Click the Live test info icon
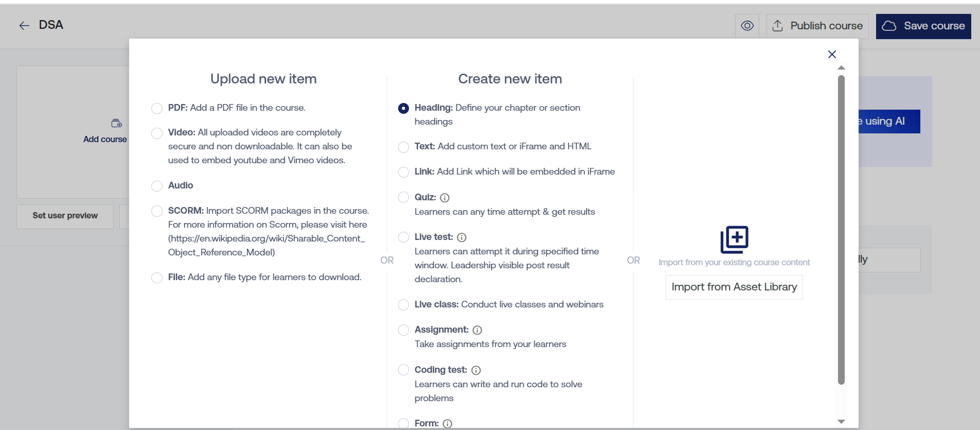 coord(462,237)
